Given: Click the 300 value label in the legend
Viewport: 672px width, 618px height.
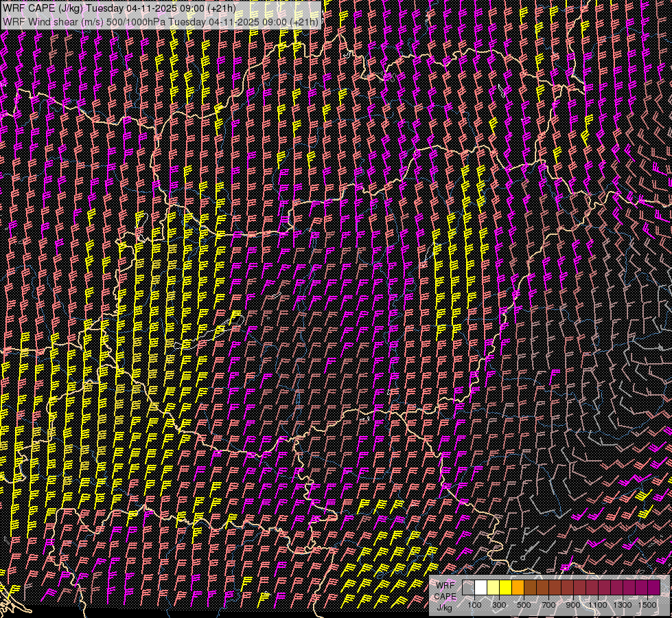Looking at the screenshot, I should (499, 605).
